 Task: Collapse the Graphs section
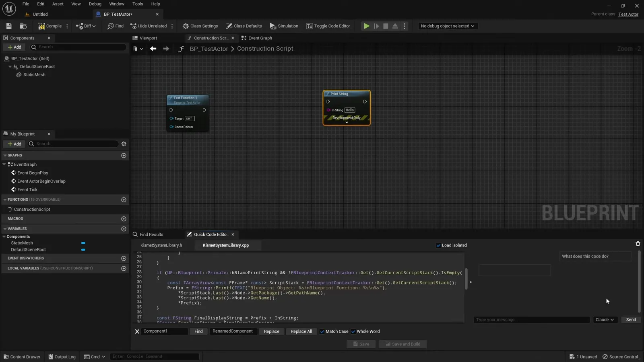click(5, 155)
